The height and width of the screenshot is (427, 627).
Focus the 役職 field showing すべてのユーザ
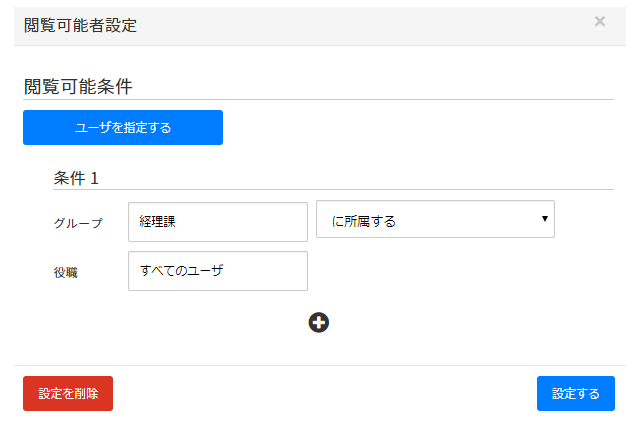pos(217,271)
